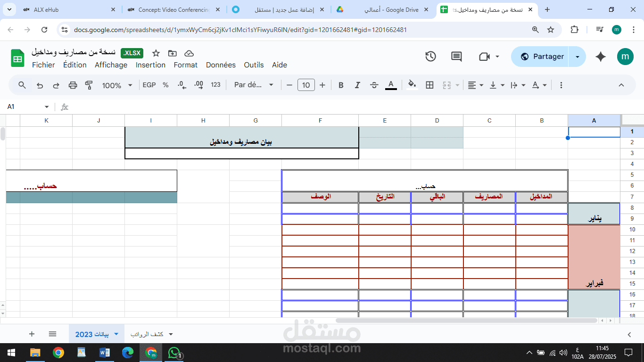Click the font size field
The height and width of the screenshot is (362, 644).
click(x=306, y=85)
